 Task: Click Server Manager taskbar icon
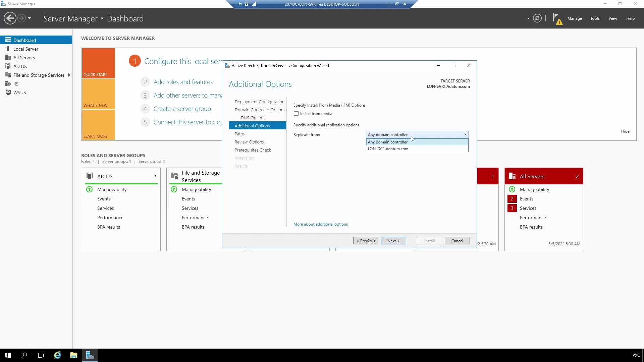(90, 355)
